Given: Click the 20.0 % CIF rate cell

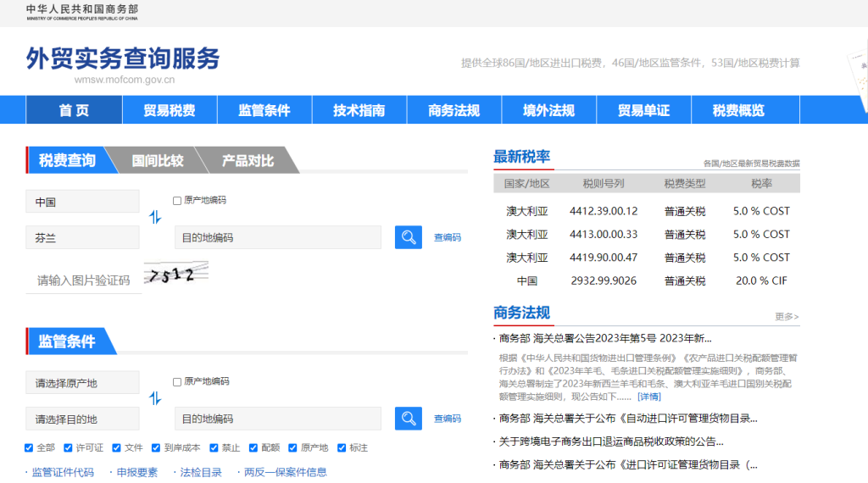Looking at the screenshot, I should tap(761, 280).
